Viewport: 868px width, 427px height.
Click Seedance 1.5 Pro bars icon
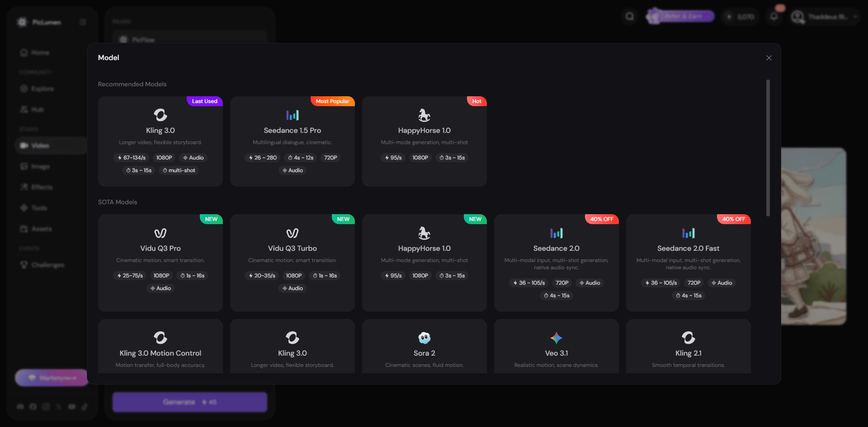292,115
